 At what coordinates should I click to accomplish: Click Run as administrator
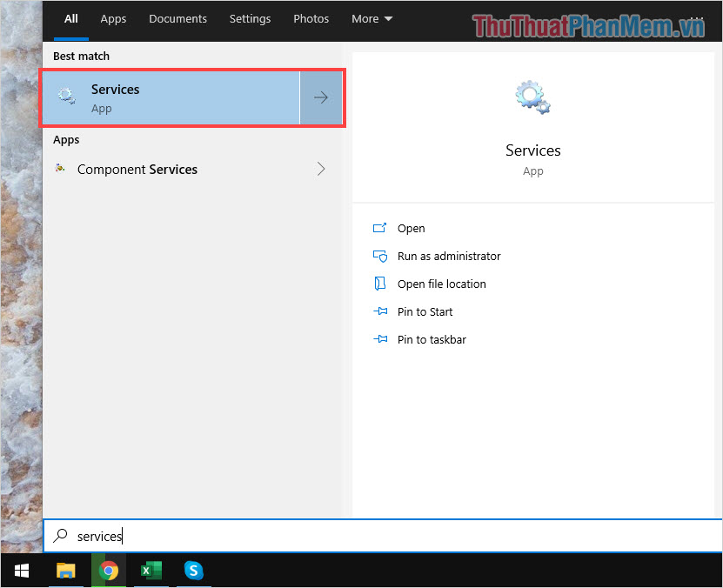tap(449, 256)
